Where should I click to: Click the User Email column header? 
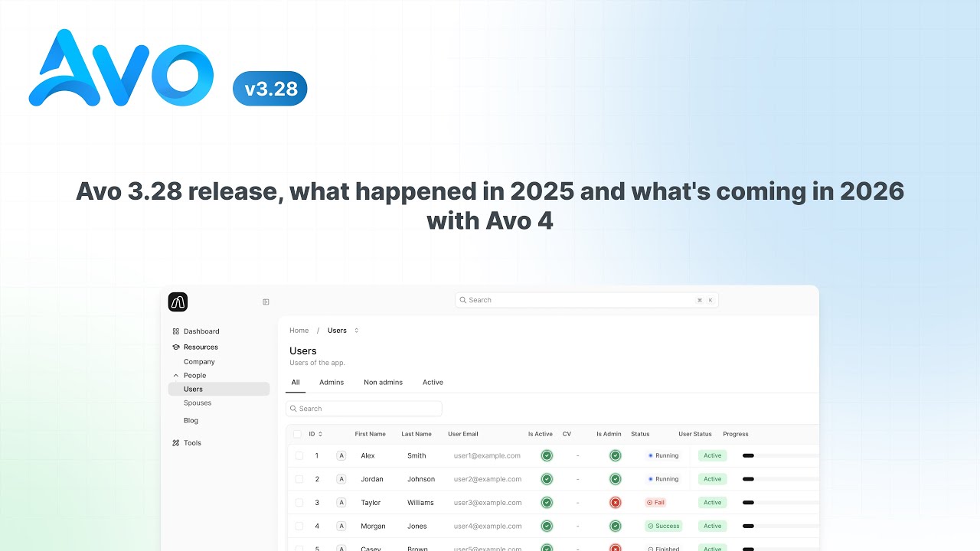pos(463,434)
